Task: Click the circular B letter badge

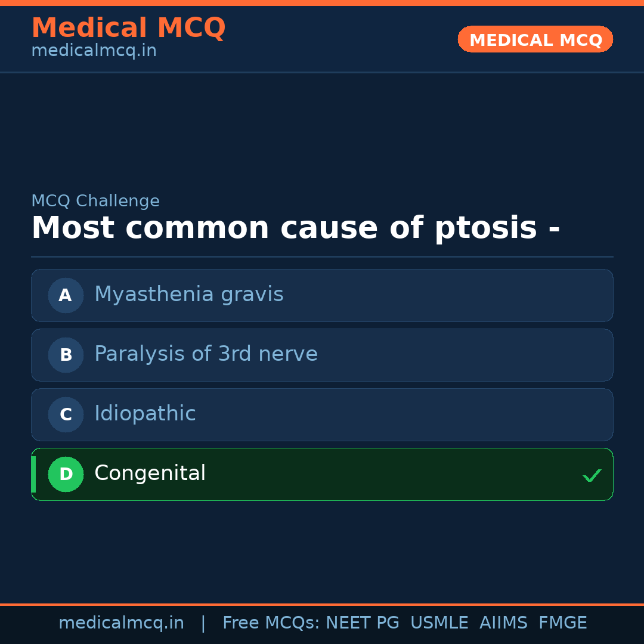Action: point(66,355)
